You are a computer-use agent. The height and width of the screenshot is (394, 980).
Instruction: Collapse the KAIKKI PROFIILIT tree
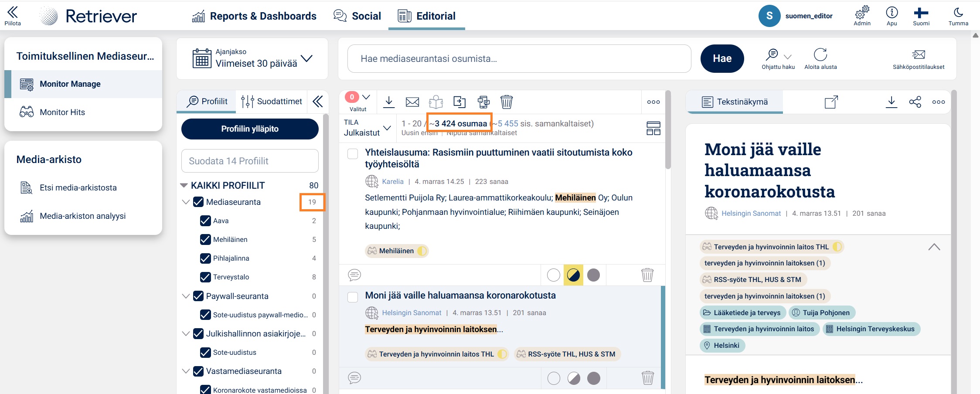184,185
